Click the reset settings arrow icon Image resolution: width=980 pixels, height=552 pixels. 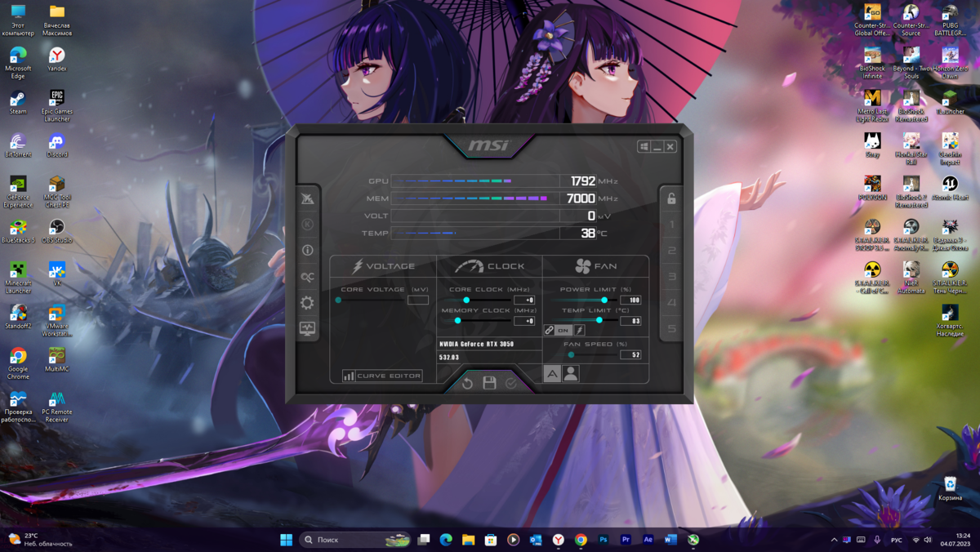coord(467,383)
